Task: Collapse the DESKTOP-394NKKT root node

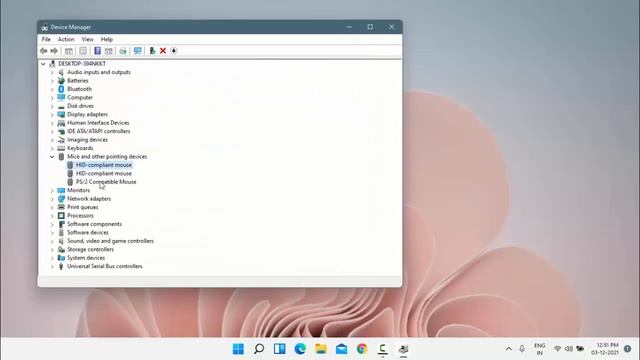Action: click(x=43, y=64)
